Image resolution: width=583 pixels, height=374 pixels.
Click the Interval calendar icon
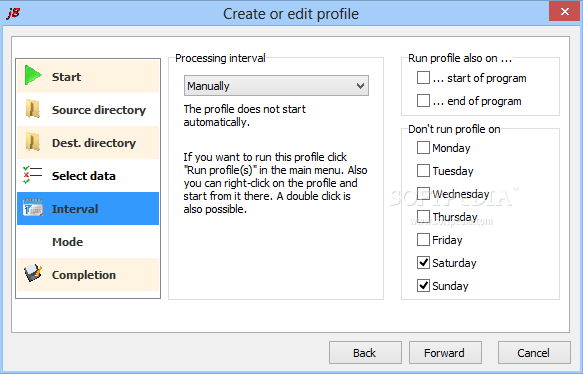pos(33,208)
